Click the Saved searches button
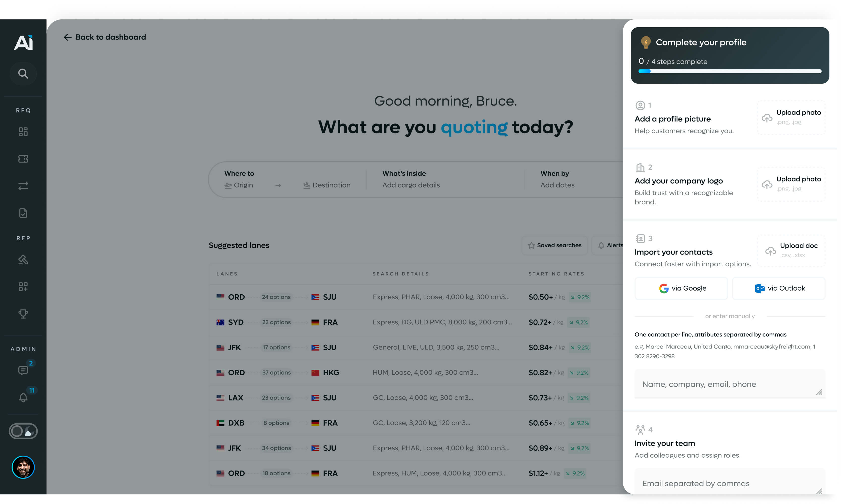Image resolution: width=845 pixels, height=504 pixels. 555,245
